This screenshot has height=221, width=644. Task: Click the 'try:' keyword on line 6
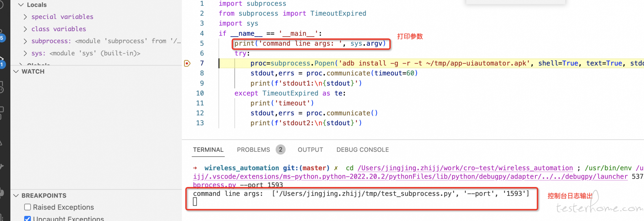(242, 53)
